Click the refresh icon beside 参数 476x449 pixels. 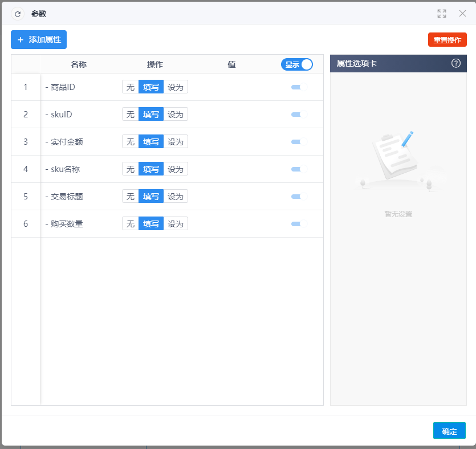(x=18, y=14)
